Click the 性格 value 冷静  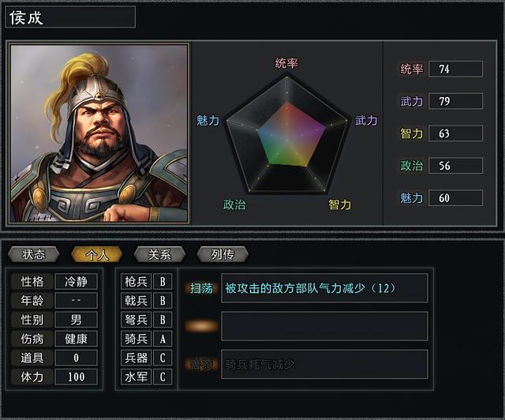[x=77, y=282]
